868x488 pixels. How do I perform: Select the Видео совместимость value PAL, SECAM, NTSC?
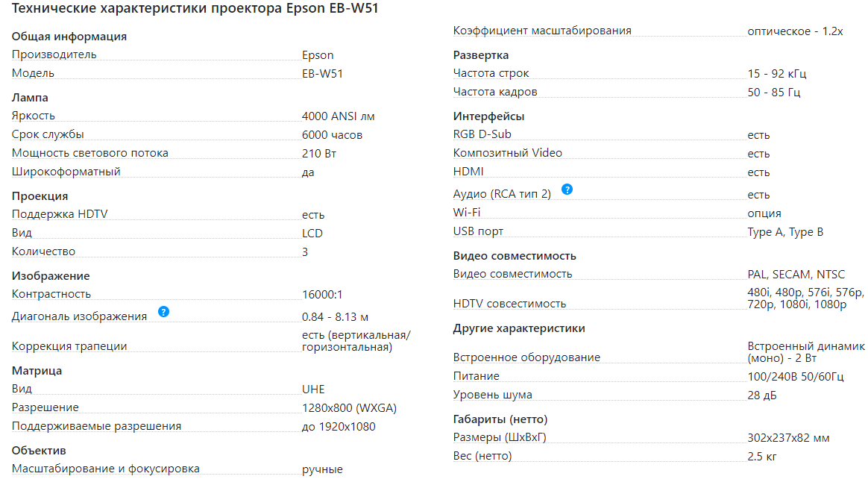[796, 275]
